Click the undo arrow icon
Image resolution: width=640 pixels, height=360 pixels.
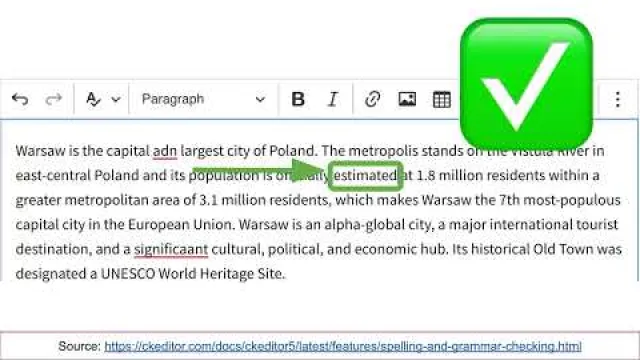(20, 99)
